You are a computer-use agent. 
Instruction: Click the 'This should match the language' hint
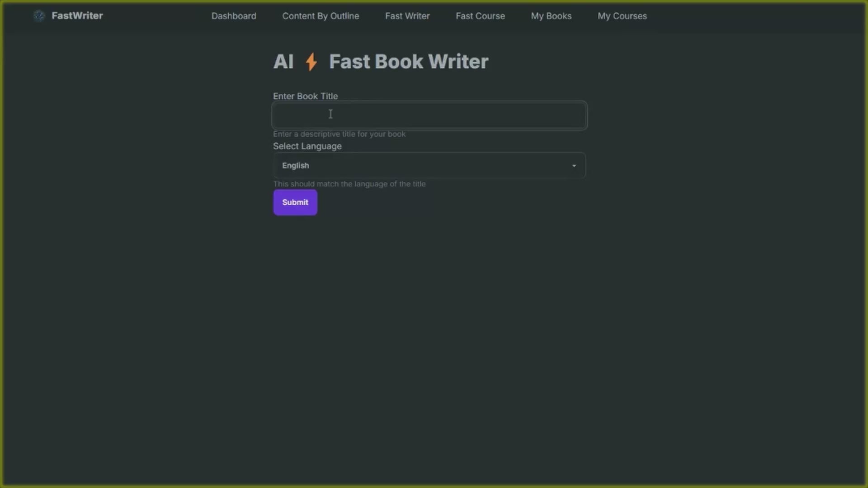[349, 184]
